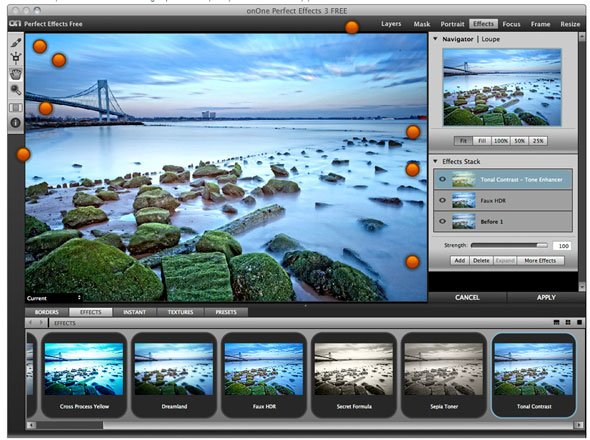Collapse the Effects Stack panel triangle
Image resolution: width=590 pixels, height=440 pixels.
tap(435, 161)
